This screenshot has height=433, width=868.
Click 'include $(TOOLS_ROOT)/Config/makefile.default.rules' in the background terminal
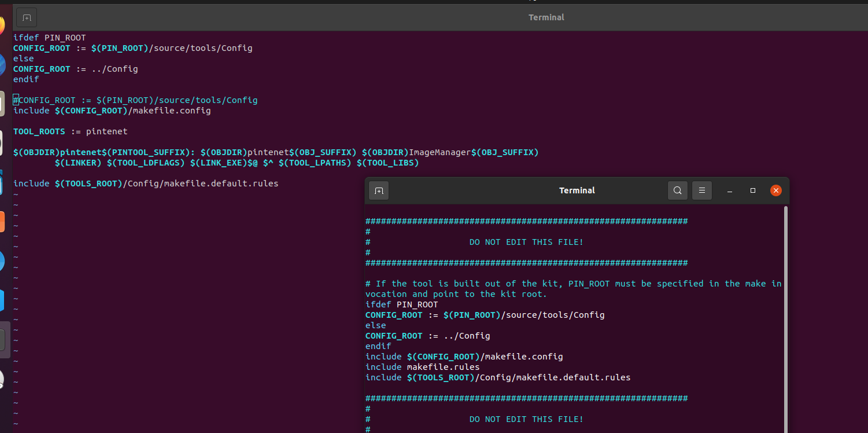click(x=146, y=184)
